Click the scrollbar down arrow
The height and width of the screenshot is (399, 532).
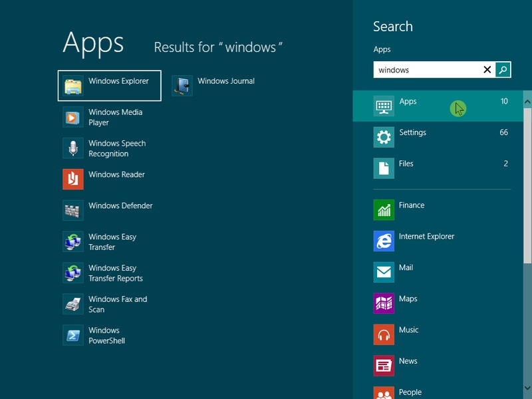pos(527,388)
